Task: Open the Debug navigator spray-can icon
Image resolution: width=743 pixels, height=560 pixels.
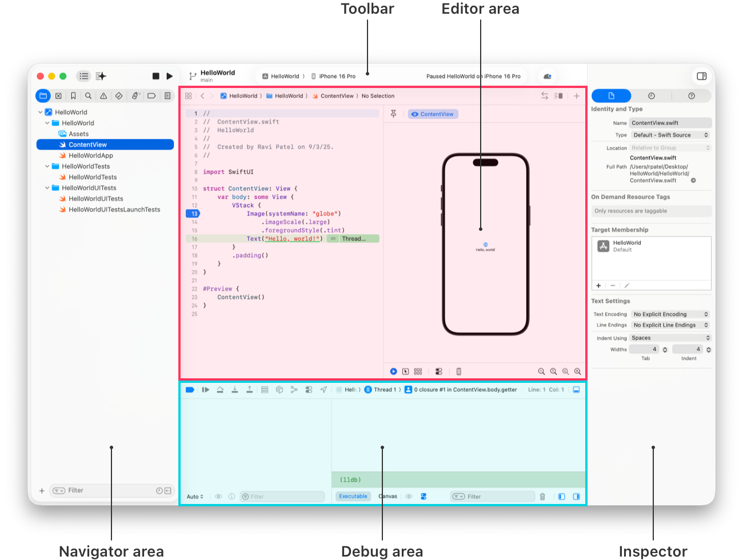Action: (135, 96)
